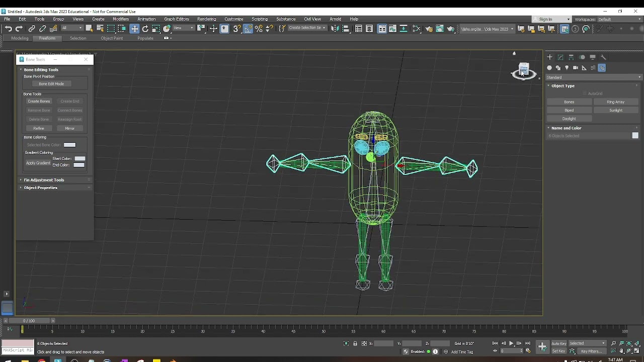Open the Modifiers menu
644x362 pixels.
(121, 19)
